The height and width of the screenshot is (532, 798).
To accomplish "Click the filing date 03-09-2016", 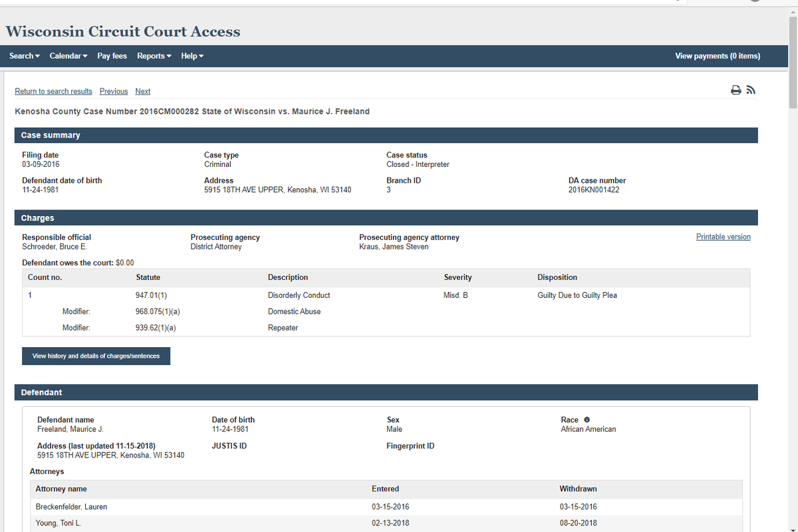I will pos(41,164).
